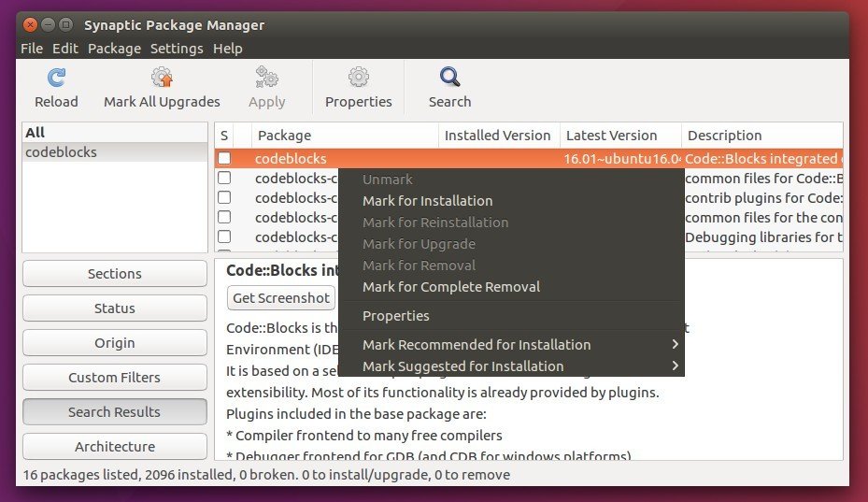Choose Mark for Complete Removal option
The image size is (868, 502).
coord(511,286)
